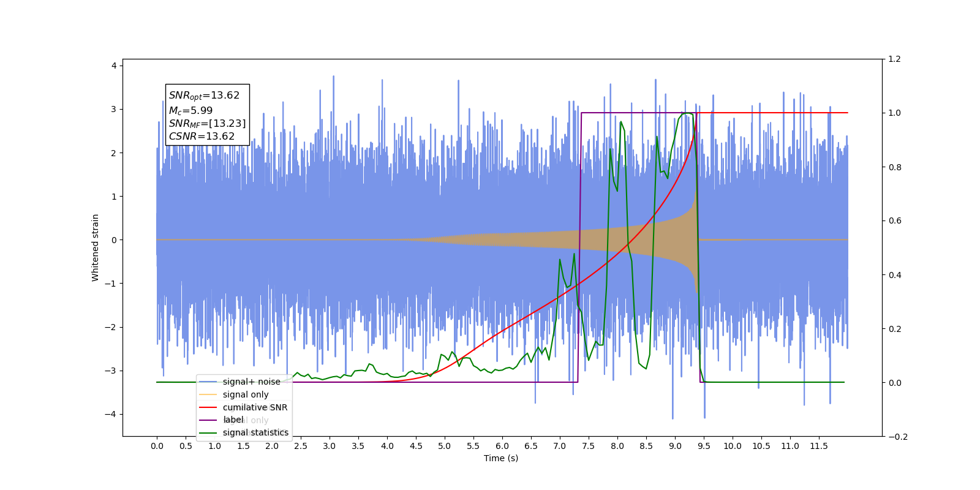The height and width of the screenshot is (490, 980).
Task: Click the 'cumilative SNR' legend label
Action: click(x=255, y=407)
